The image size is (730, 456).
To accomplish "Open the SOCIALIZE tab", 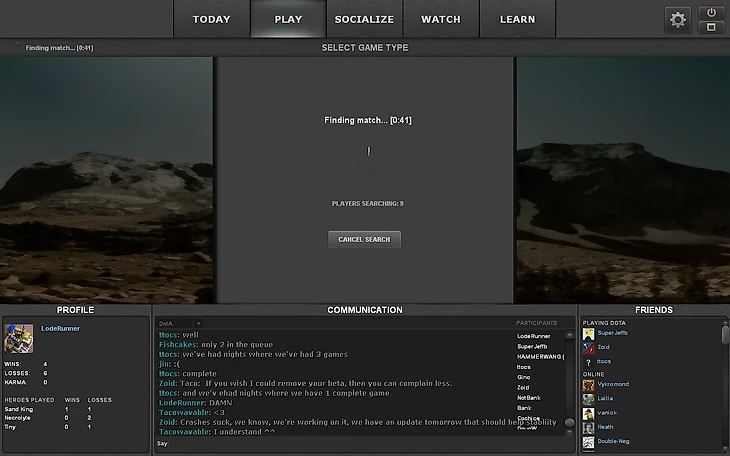I will point(364,19).
